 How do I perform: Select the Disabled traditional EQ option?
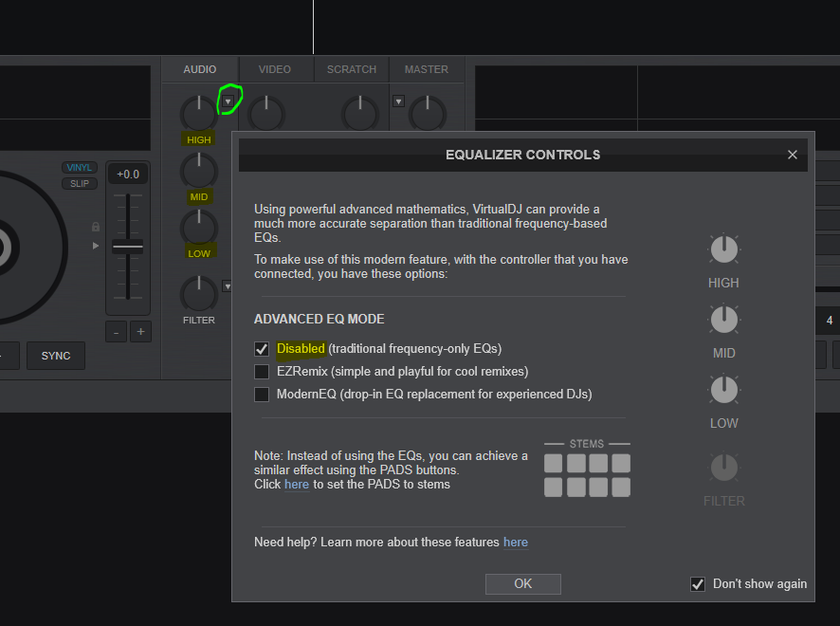pyautogui.click(x=262, y=349)
